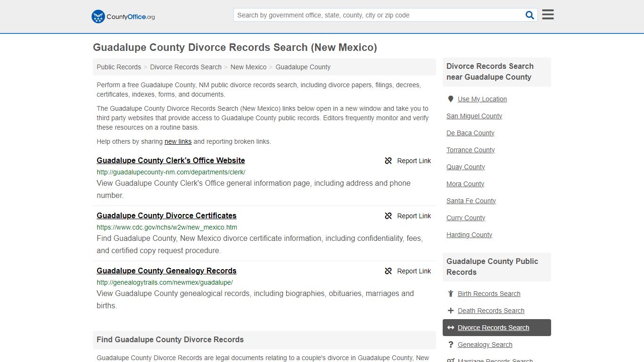Open Guadalupe County Clerk's Office Website
Image resolution: width=644 pixels, height=362 pixels.
pos(171,160)
